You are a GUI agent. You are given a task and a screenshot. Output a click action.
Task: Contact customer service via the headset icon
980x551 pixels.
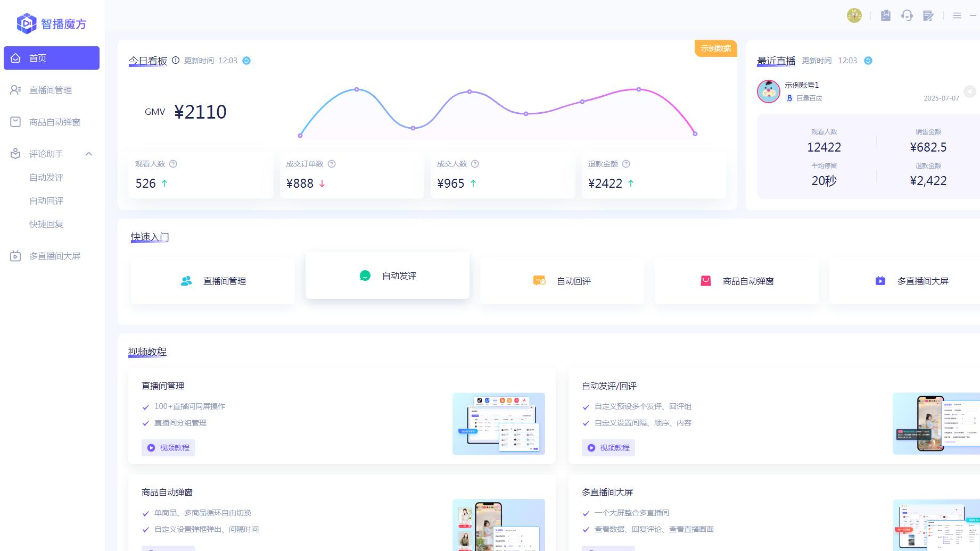click(907, 15)
